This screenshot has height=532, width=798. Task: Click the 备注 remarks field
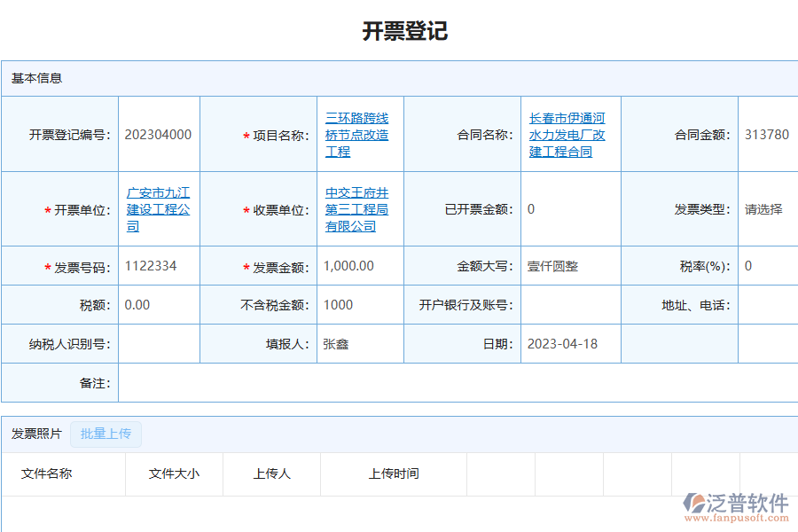coord(443,383)
